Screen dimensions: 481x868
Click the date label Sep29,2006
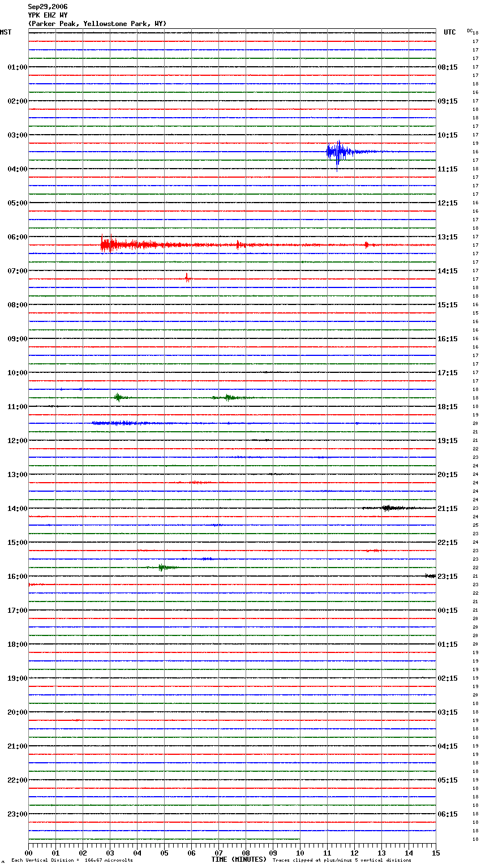click(x=48, y=7)
